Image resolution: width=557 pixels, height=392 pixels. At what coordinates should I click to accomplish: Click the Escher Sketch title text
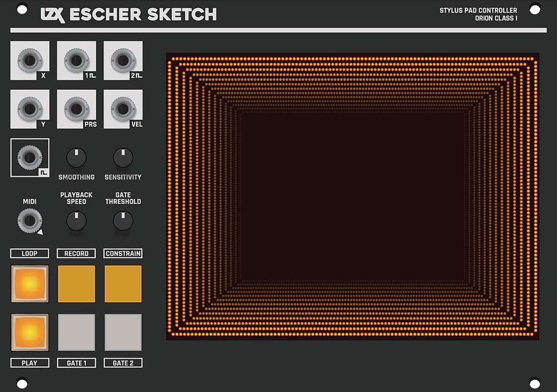[142, 15]
